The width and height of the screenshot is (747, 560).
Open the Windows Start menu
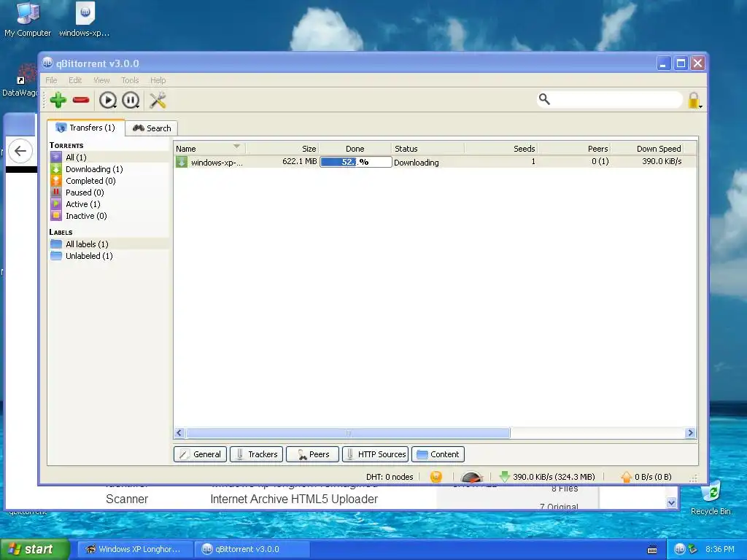tap(34, 549)
